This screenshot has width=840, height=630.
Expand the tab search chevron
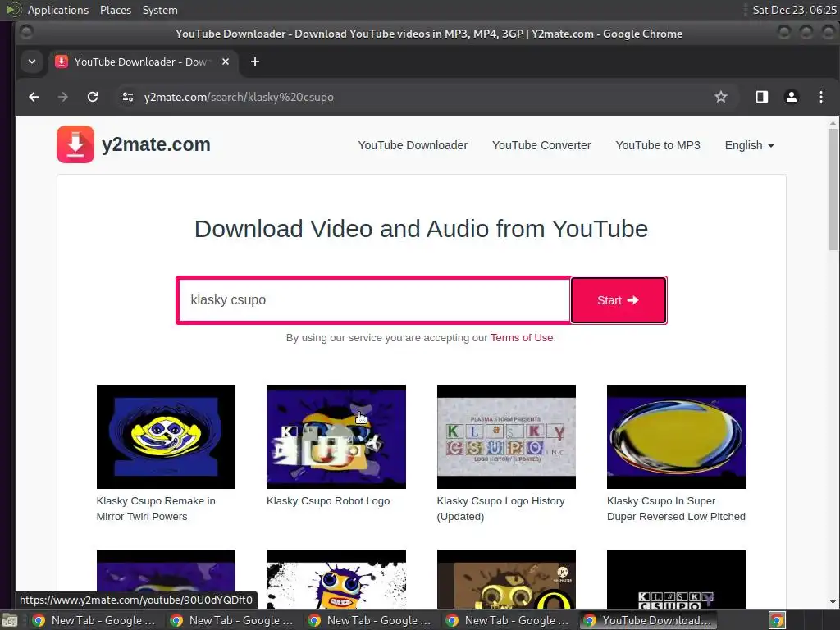click(32, 62)
